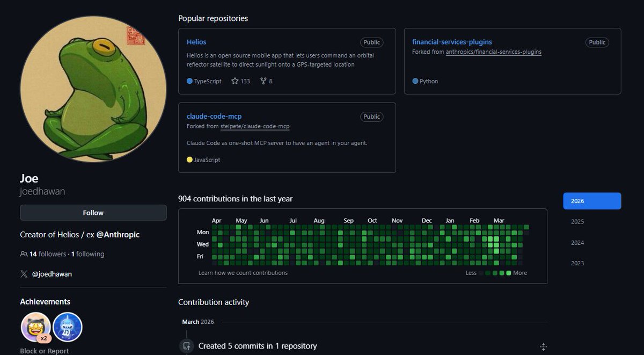Click the Contribution activity heading
644x355 pixels.
point(214,302)
